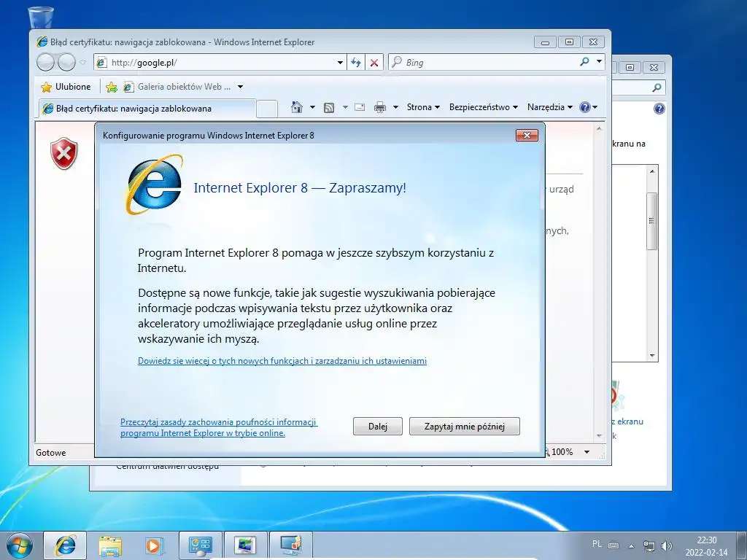Screen dimensions: 747x560
Task: Click the background window's search magnifier
Action: [x=657, y=87]
